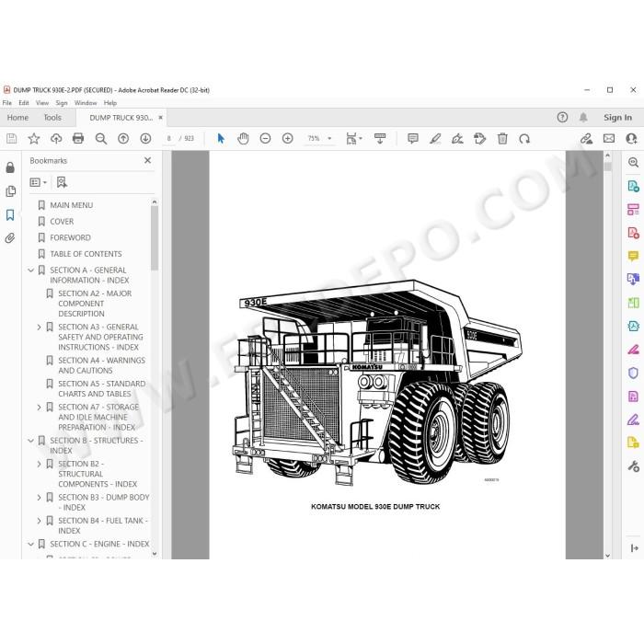Rotate the page view clockwise

pyautogui.click(x=524, y=139)
